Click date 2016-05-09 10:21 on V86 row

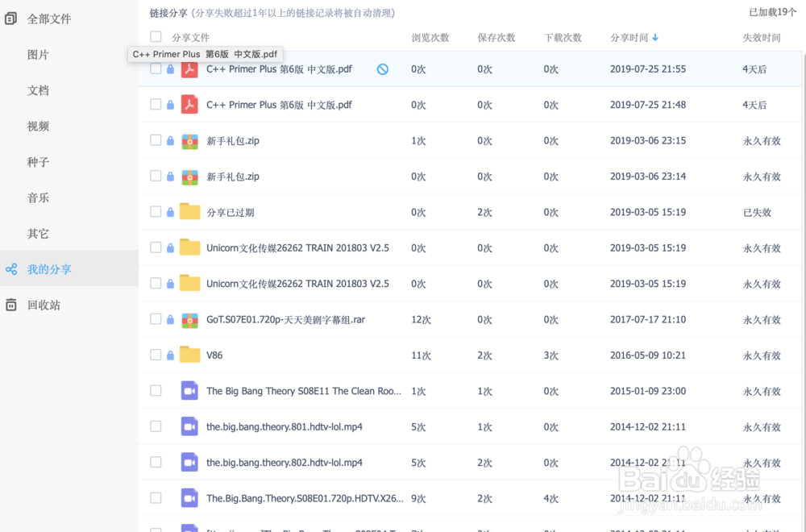click(x=648, y=355)
